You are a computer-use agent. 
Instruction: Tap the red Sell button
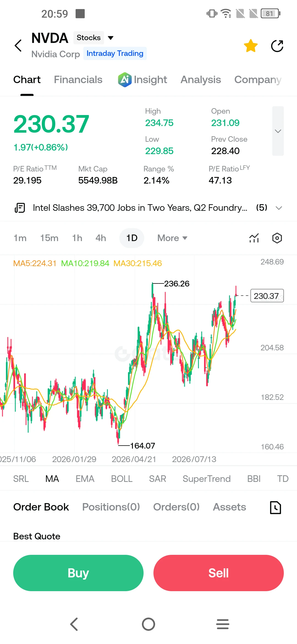coord(219,573)
